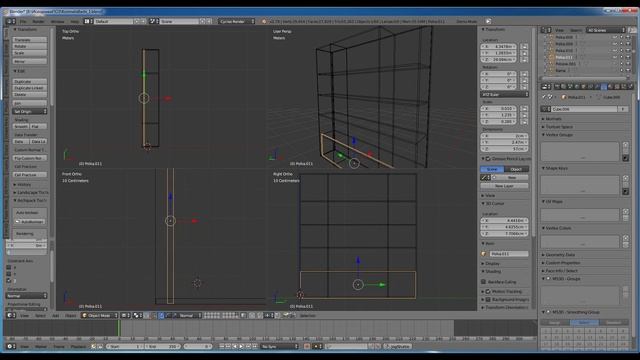Click the scene browse icon
640x360 pixels.
click(x=153, y=21)
